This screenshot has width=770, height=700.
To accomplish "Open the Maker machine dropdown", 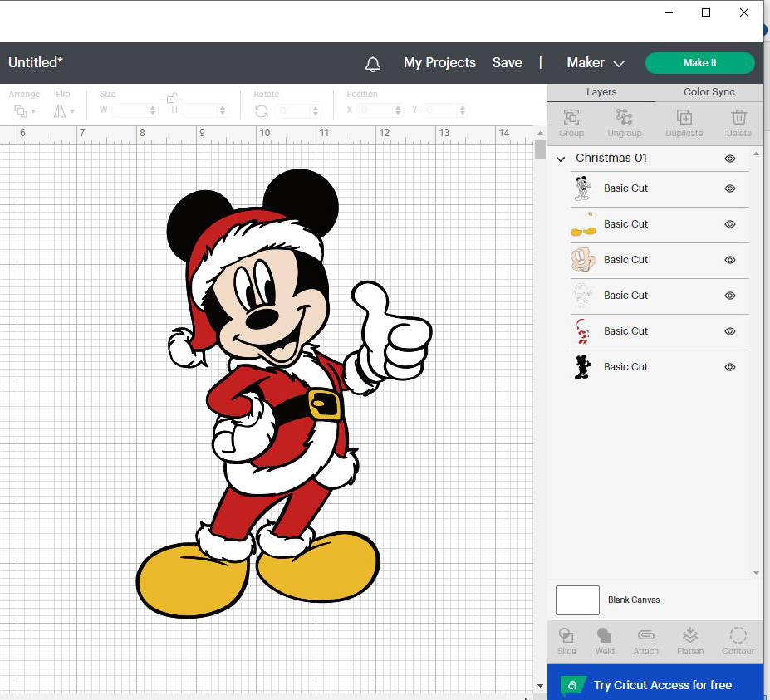I will 596,63.
